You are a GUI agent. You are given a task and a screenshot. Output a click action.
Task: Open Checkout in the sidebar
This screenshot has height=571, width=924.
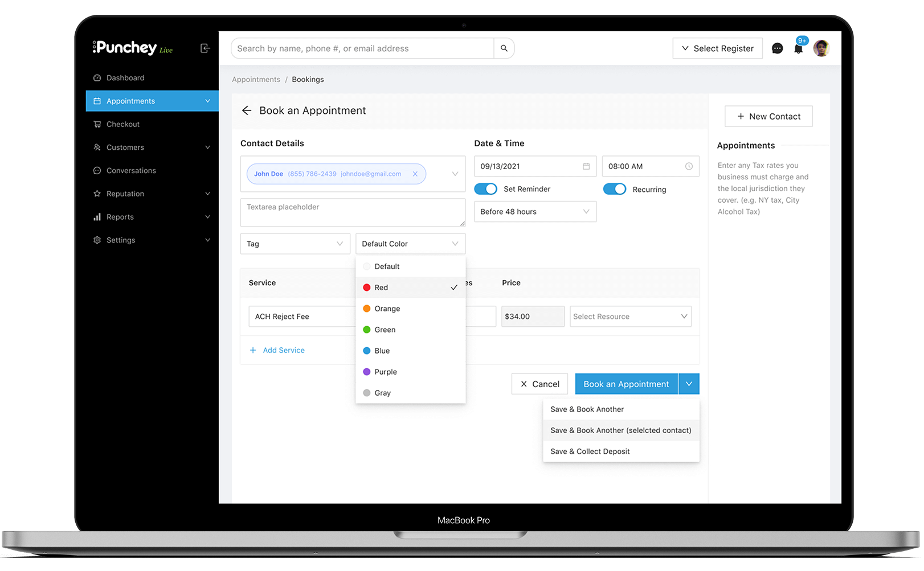click(x=152, y=124)
